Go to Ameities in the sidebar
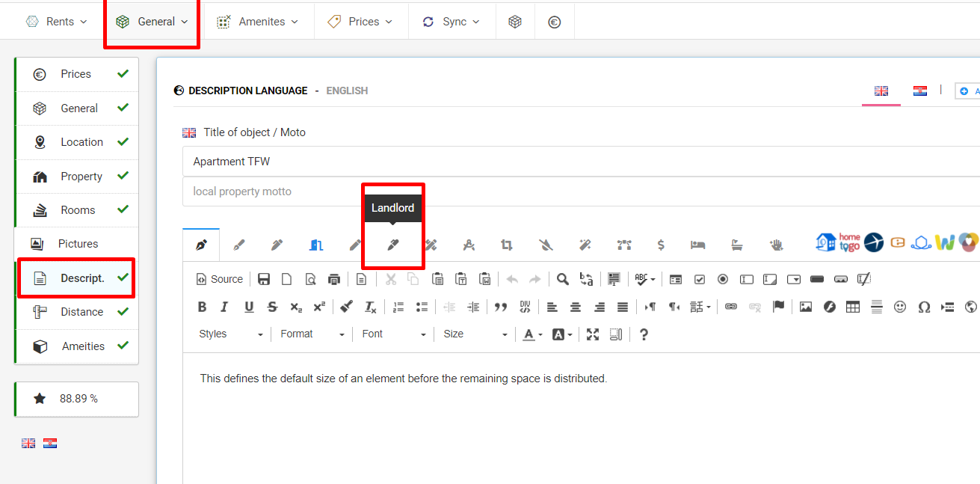The width and height of the screenshot is (980, 484). (77, 346)
